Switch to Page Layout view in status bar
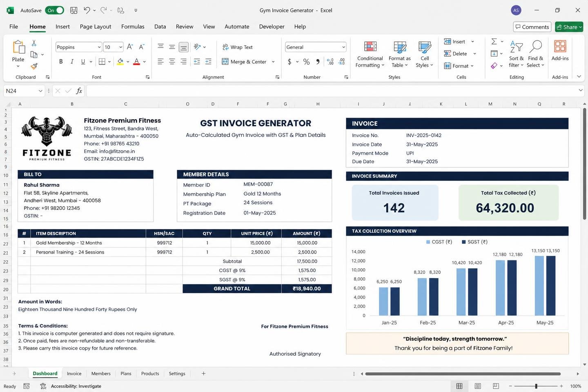 (478, 386)
